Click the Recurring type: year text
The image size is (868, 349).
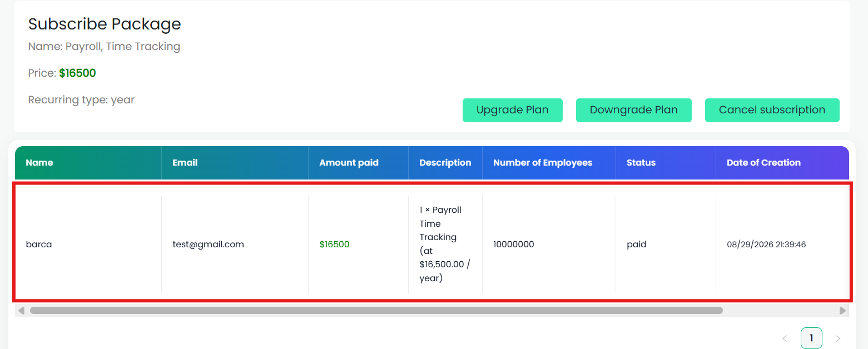pos(81,100)
